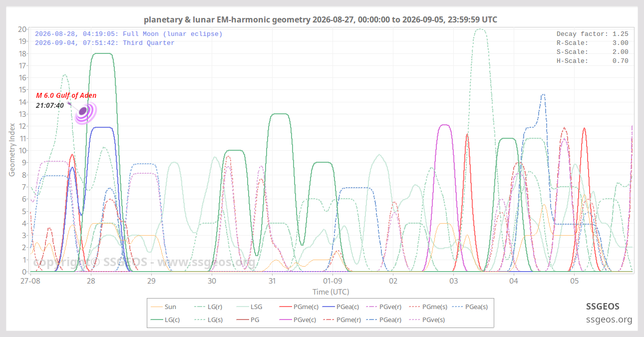Open the ssgeos.org link

click(609, 320)
